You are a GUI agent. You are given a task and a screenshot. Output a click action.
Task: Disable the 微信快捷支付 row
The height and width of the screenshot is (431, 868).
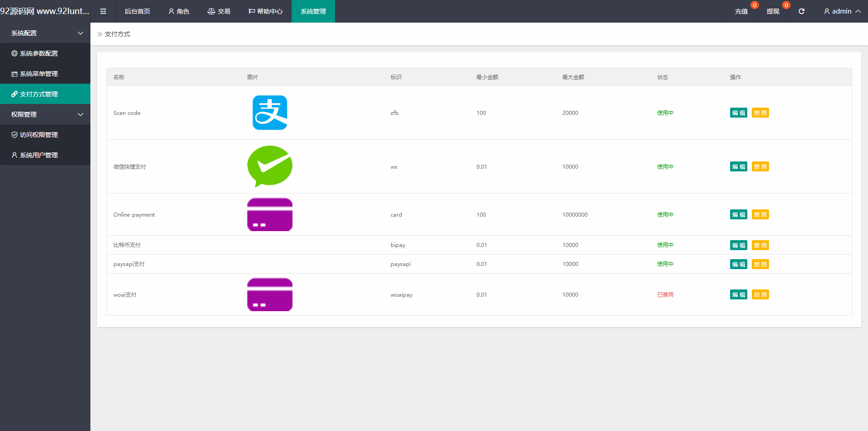(760, 166)
